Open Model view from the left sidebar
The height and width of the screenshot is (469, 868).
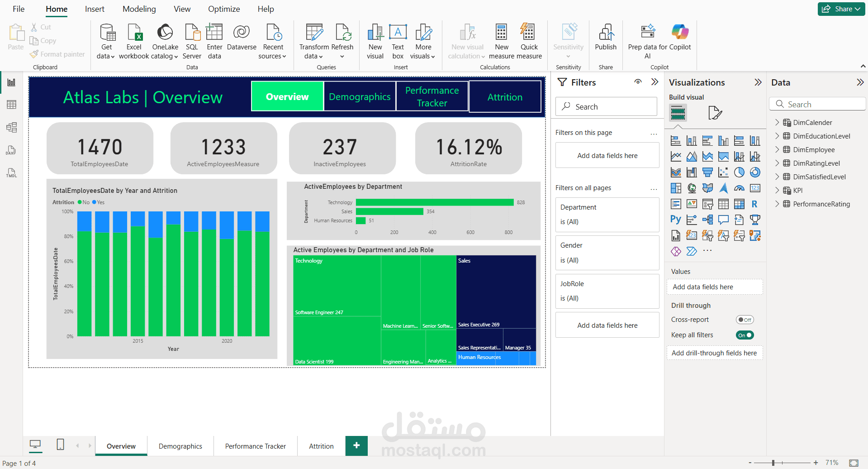[11, 127]
